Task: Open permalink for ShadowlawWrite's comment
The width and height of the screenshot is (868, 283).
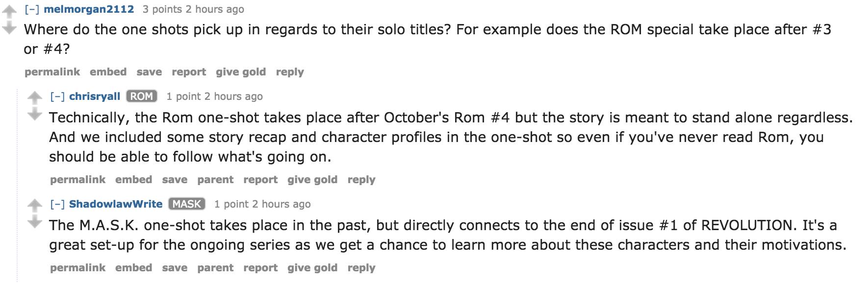Action: click(x=77, y=268)
